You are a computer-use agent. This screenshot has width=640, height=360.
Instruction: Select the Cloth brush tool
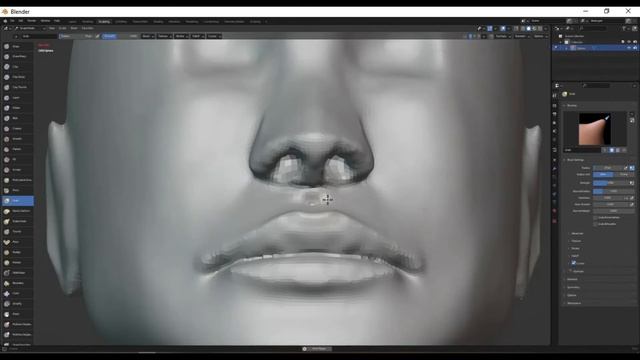(17, 293)
